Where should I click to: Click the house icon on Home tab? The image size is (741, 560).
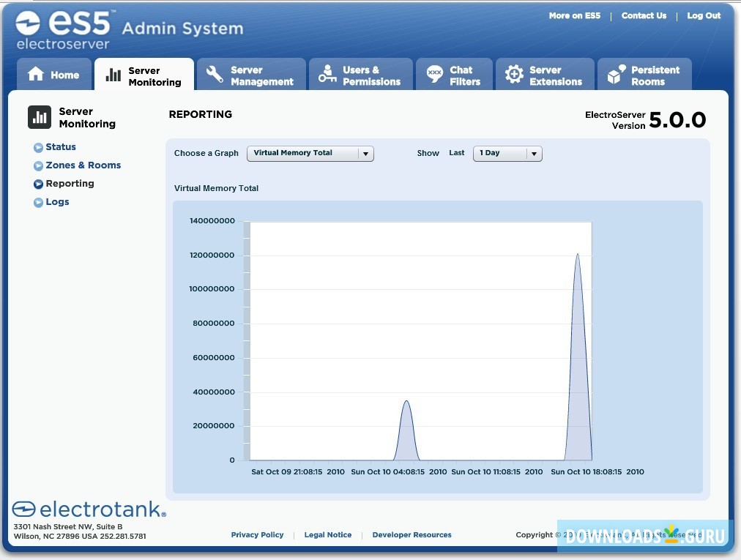click(x=35, y=75)
